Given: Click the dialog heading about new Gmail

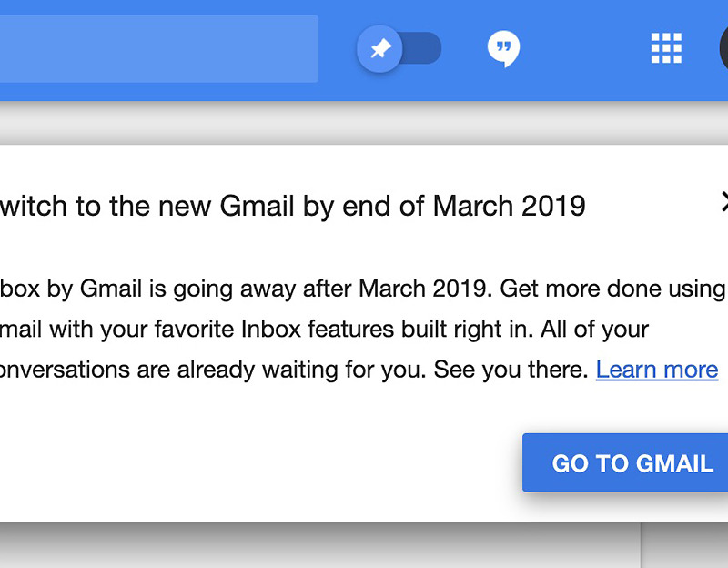Looking at the screenshot, I should (x=291, y=206).
